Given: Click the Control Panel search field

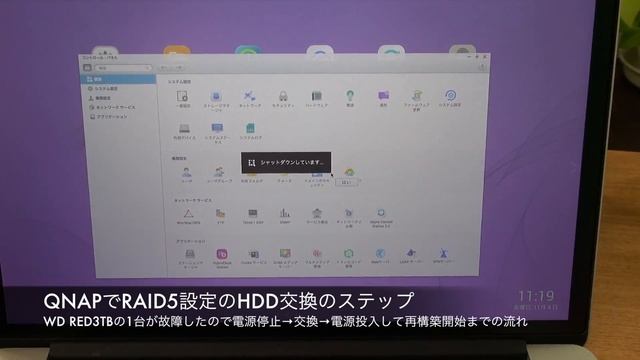Looking at the screenshot, I should 123,68.
